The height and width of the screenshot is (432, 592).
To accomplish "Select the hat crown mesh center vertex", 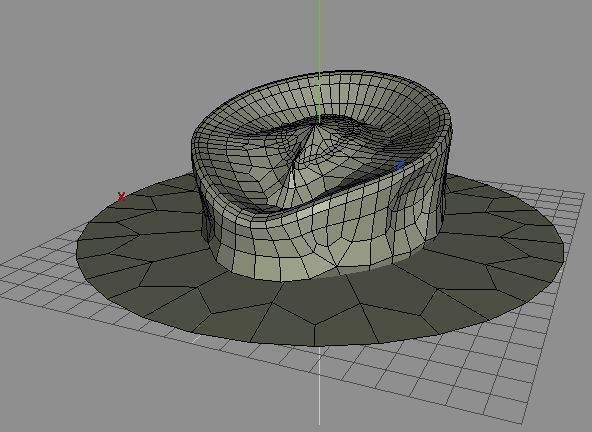I will [315, 125].
